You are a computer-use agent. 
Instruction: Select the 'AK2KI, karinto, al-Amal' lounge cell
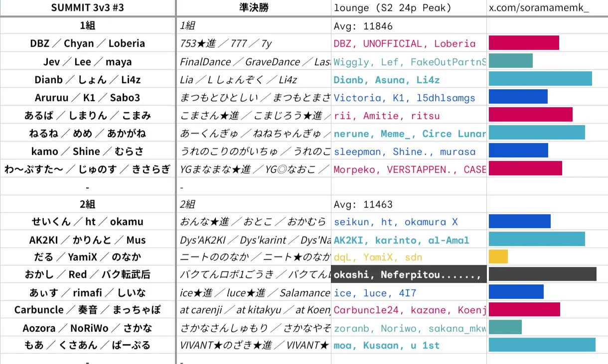tap(409, 240)
